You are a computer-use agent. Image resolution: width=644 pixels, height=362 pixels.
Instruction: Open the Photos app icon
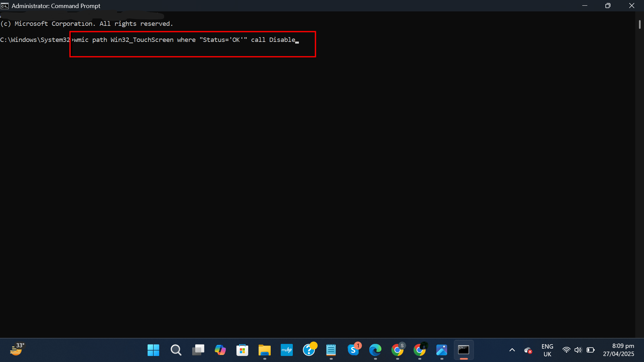tap(441, 350)
